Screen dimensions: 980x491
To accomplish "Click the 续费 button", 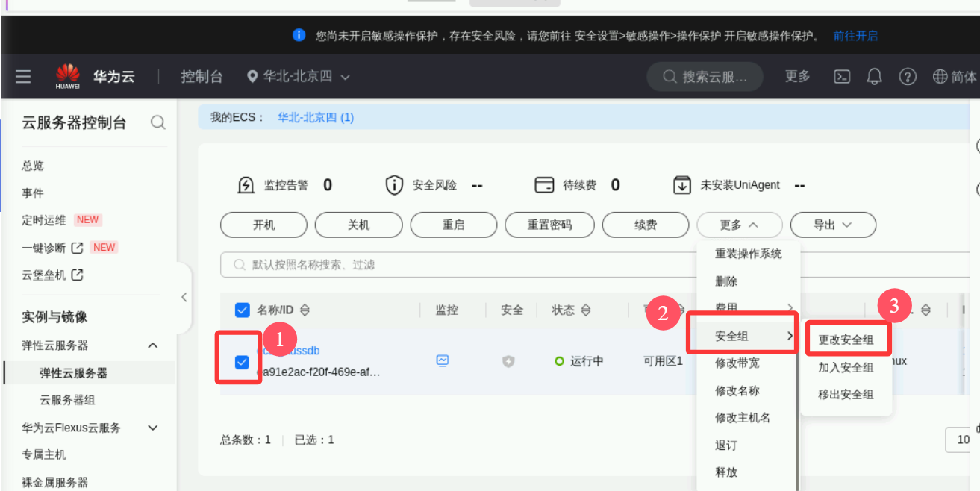I will click(646, 225).
